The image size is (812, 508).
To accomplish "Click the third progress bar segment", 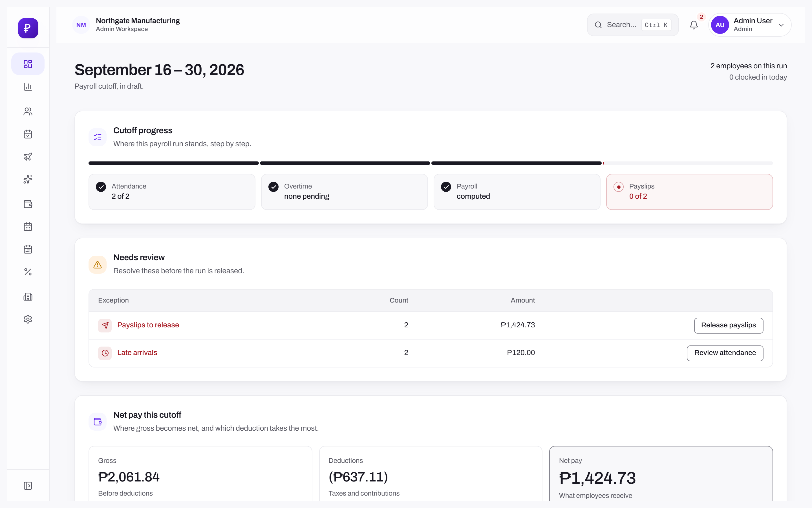I will pos(517,163).
